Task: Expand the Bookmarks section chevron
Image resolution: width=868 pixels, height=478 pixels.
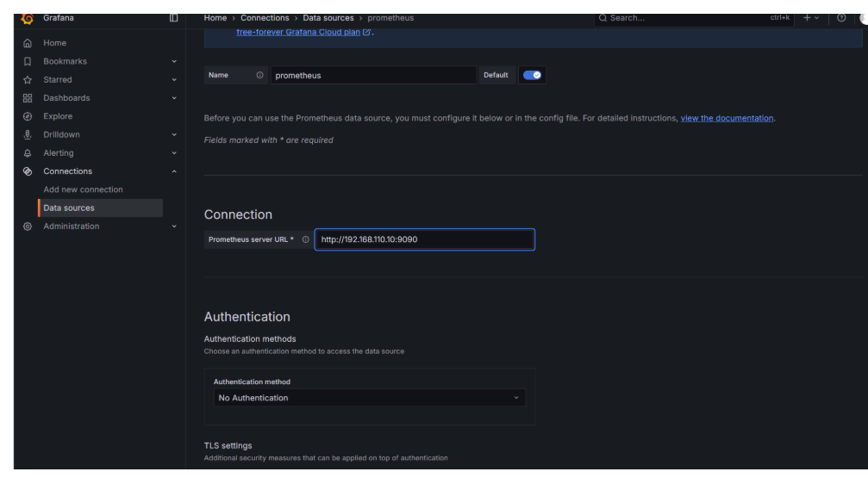Action: [x=174, y=61]
